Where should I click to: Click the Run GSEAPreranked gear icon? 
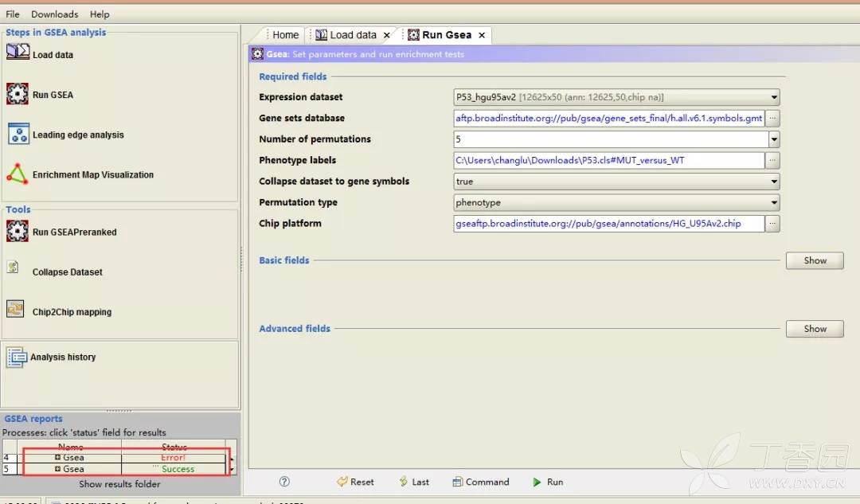point(18,231)
